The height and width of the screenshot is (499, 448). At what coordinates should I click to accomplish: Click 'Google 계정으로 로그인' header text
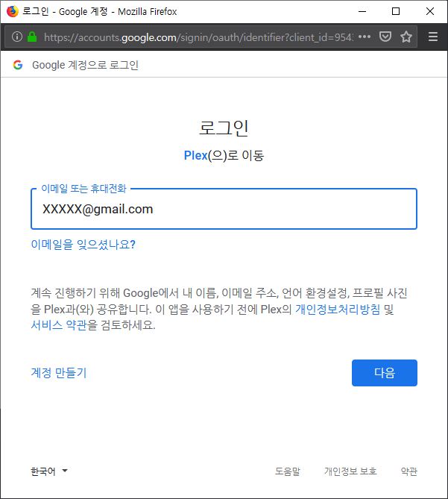click(85, 65)
